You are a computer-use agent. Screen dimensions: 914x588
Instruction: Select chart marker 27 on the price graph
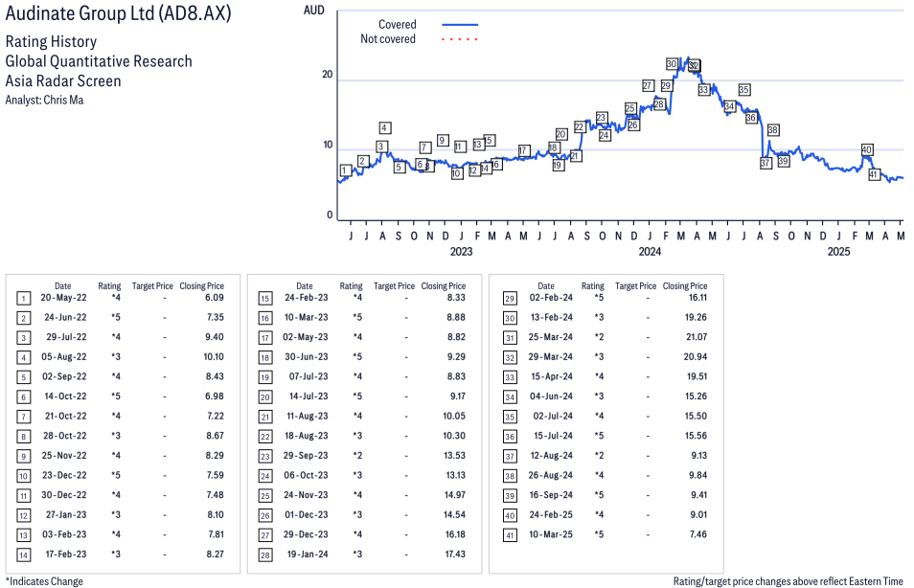(x=648, y=85)
